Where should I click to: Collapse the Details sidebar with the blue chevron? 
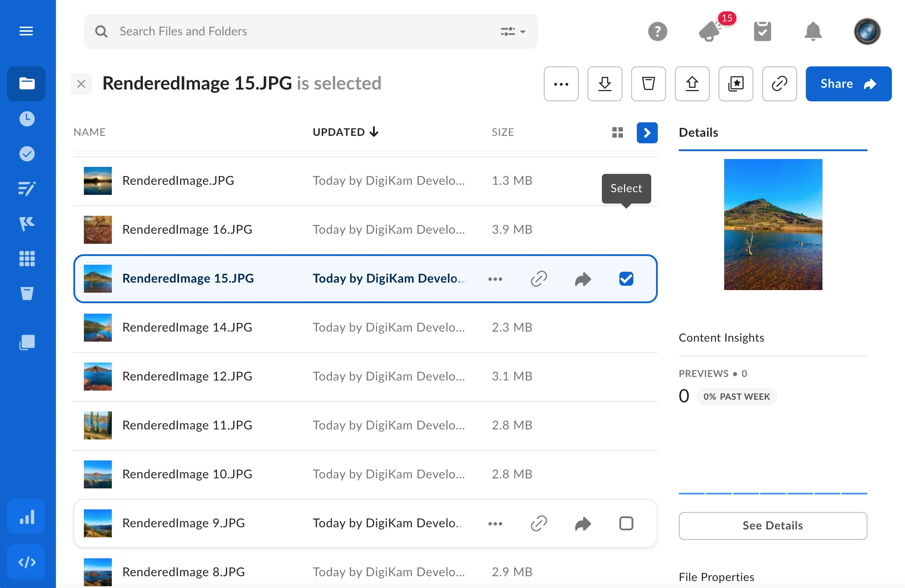(x=647, y=132)
